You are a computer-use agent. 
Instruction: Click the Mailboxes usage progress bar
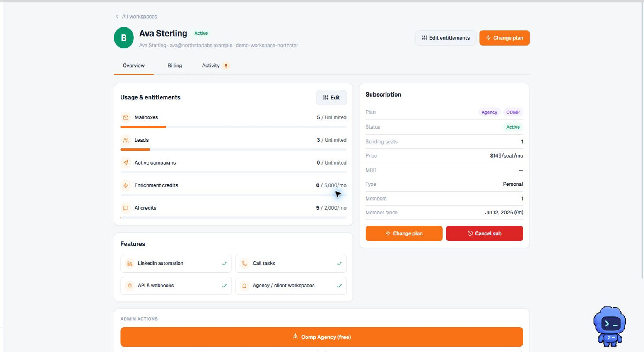(x=233, y=127)
